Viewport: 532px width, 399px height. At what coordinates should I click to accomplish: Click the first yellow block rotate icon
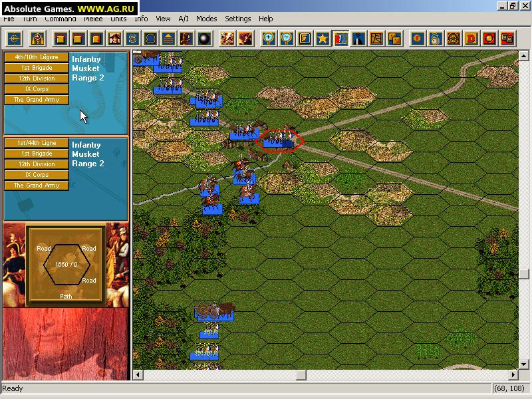[61, 39]
